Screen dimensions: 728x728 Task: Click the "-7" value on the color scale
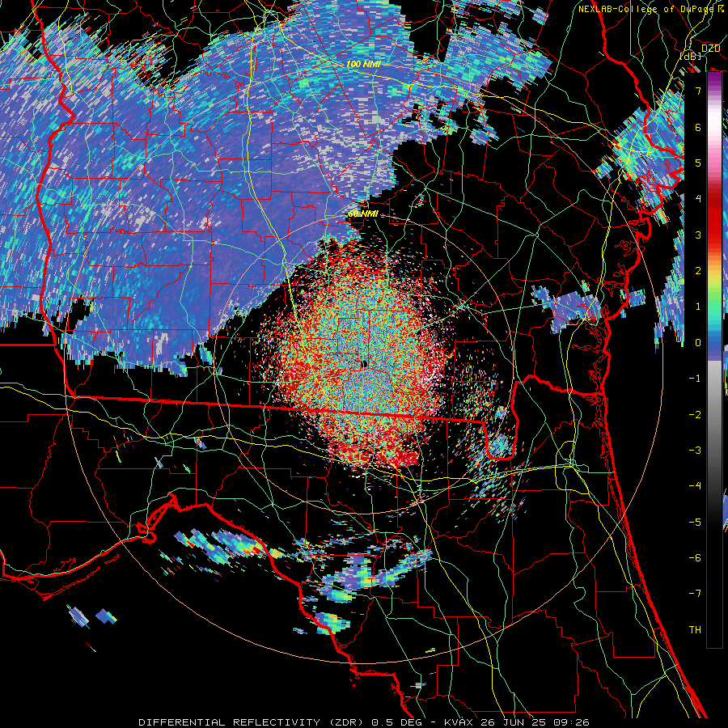click(x=695, y=594)
